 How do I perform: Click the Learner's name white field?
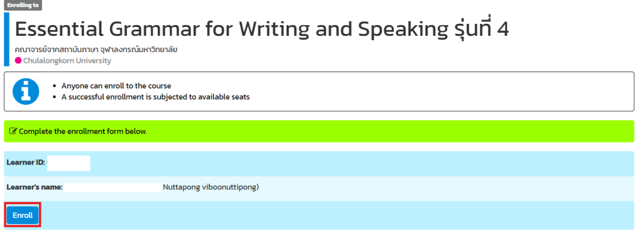click(x=113, y=187)
